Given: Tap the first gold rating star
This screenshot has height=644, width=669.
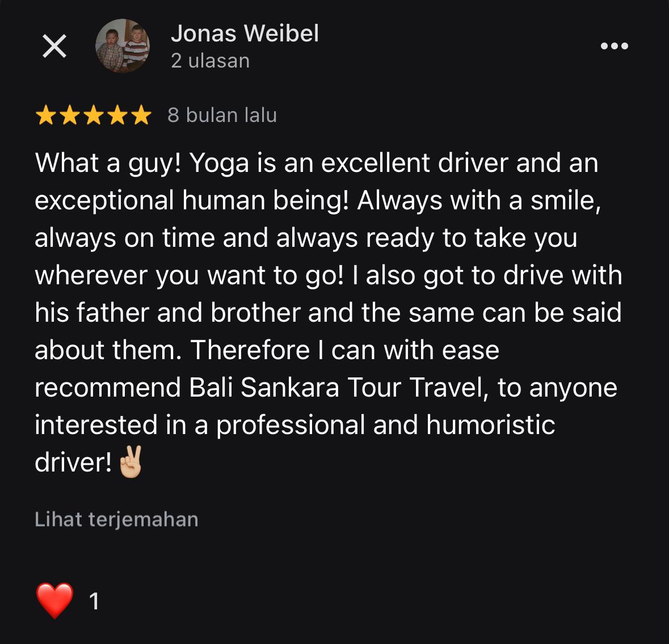Looking at the screenshot, I should [x=45, y=115].
